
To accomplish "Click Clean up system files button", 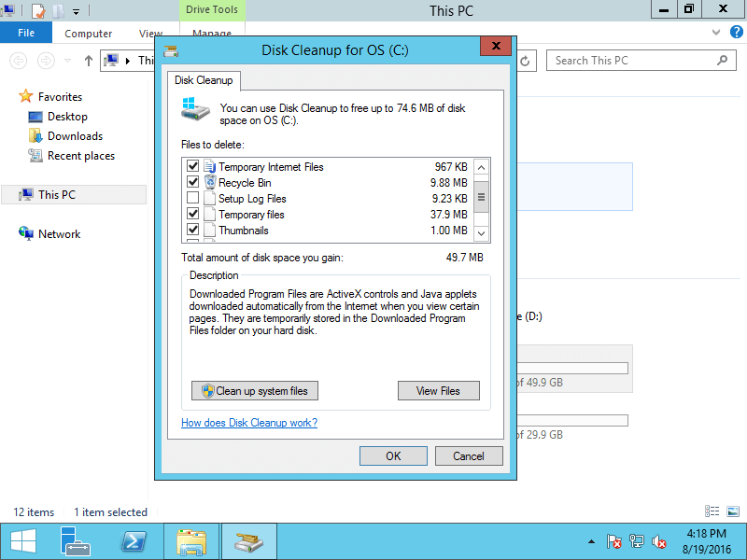I will click(255, 391).
